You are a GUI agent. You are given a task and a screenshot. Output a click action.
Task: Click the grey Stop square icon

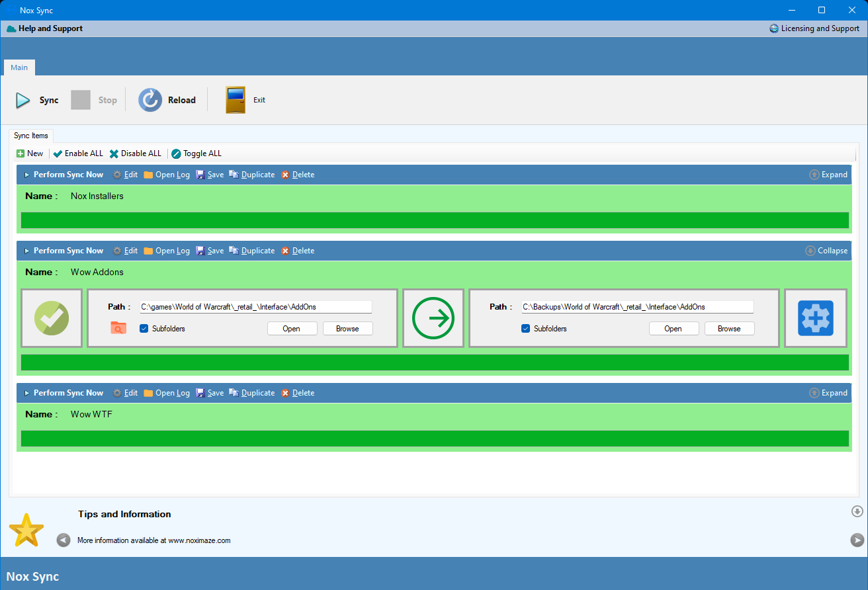pos(81,100)
